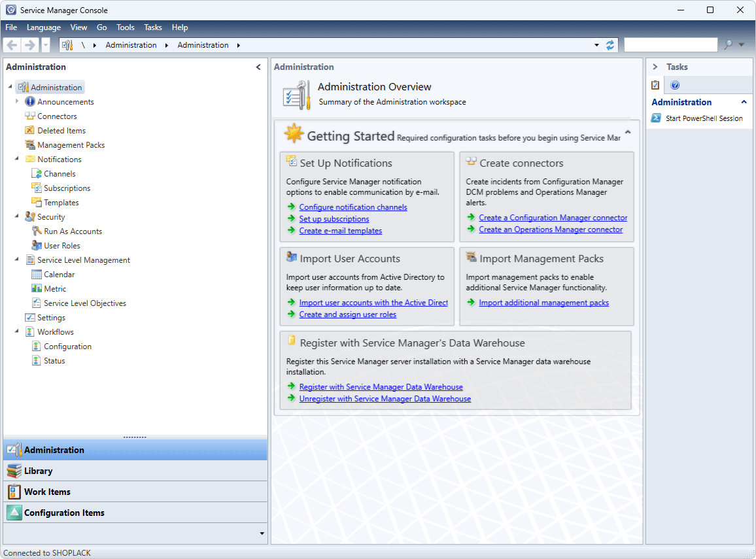Click the Run As Accounts key icon
Screen dimensions: 756x559
tap(36, 231)
